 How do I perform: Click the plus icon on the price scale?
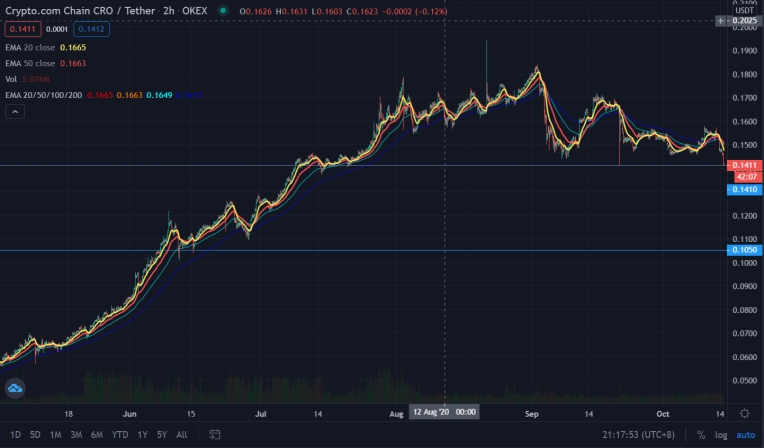(720, 20)
